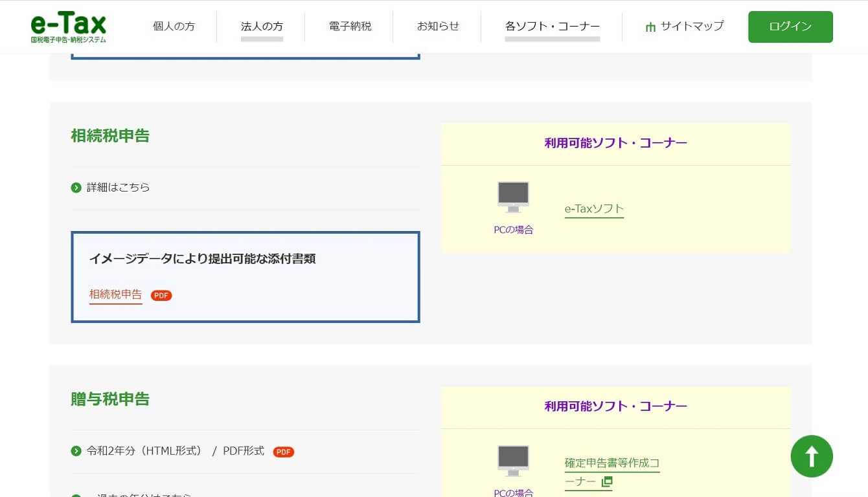This screenshot has width=868, height=497.
Task: Click the 贈与税申告 section heading
Action: [110, 399]
